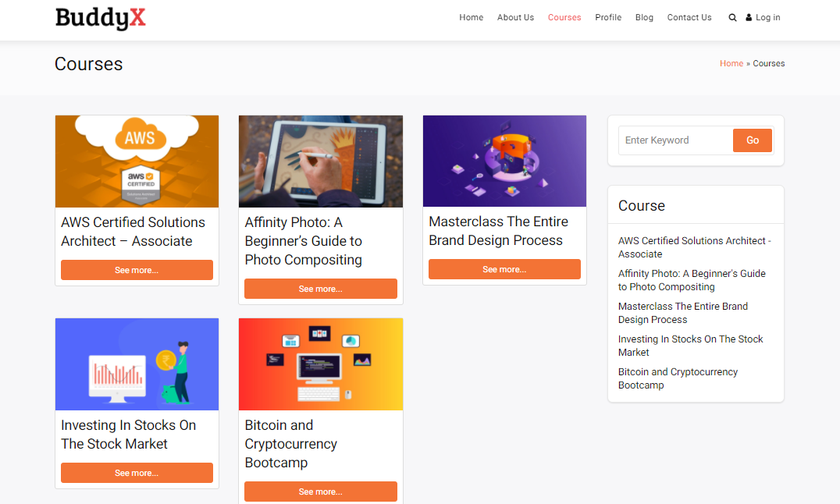Image resolution: width=840 pixels, height=504 pixels.
Task: Select the Courses menu item
Action: [x=564, y=17]
